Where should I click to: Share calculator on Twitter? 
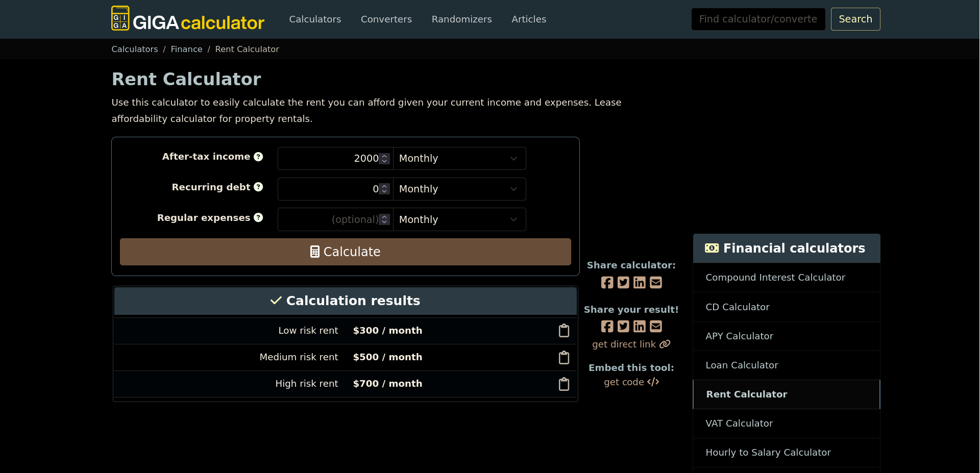tap(623, 282)
